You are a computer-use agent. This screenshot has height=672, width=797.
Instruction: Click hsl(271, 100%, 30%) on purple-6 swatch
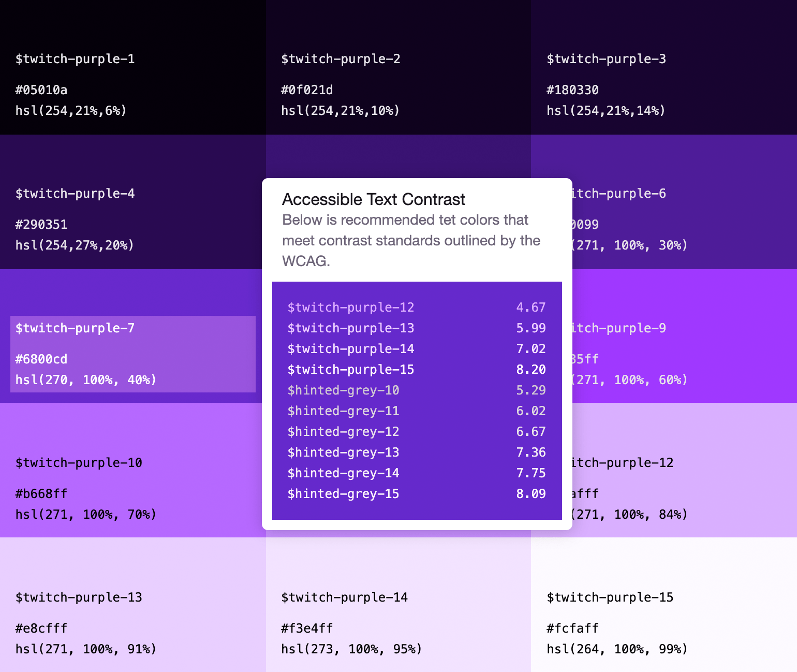pos(630,245)
